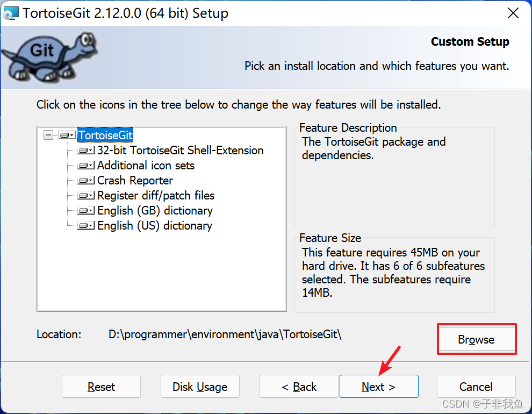
Task: Select English (US) dictionary feature
Action: (x=155, y=226)
